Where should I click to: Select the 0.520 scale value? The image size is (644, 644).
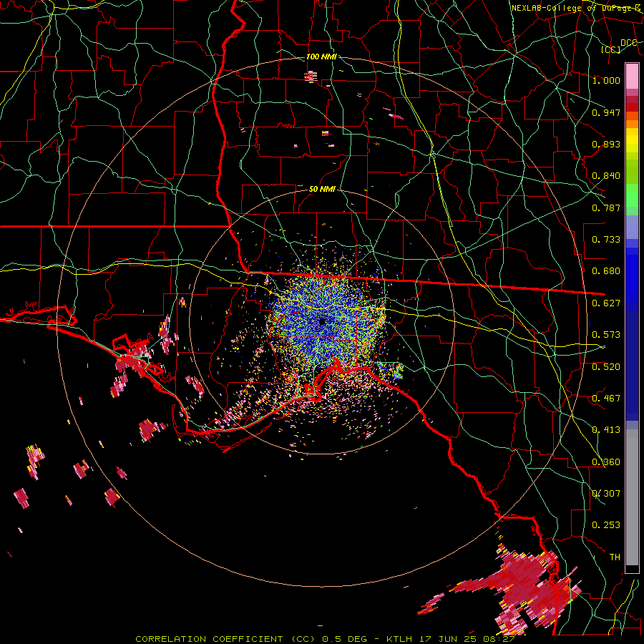tap(606, 367)
